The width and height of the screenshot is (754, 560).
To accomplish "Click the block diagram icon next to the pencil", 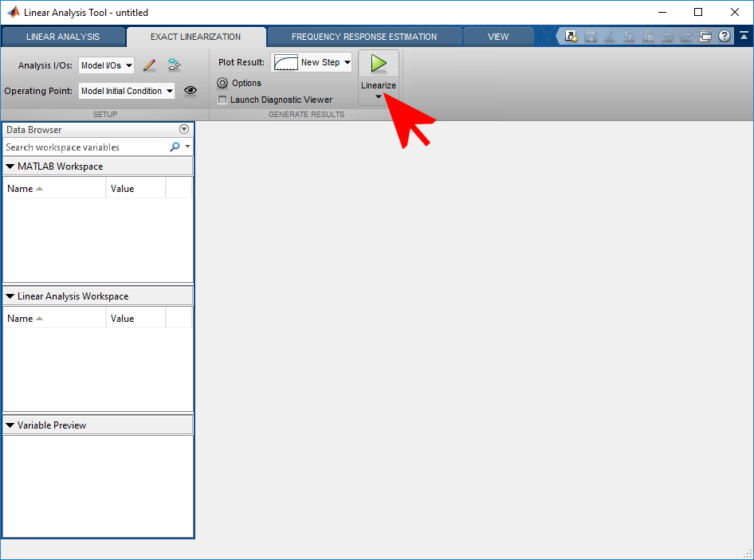I will coord(174,65).
